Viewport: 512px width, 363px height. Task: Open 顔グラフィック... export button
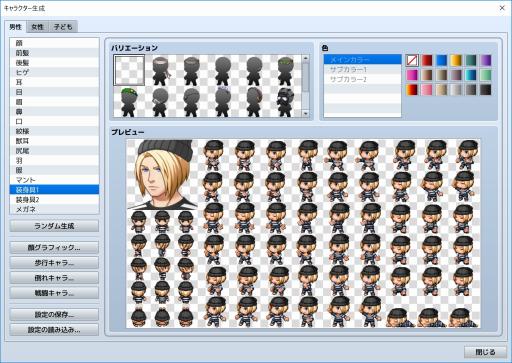pyautogui.click(x=54, y=248)
